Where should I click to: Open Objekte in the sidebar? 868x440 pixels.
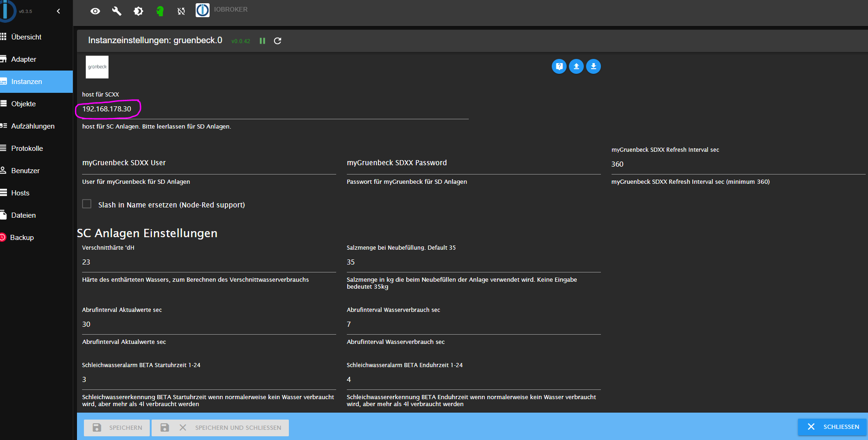[36, 104]
